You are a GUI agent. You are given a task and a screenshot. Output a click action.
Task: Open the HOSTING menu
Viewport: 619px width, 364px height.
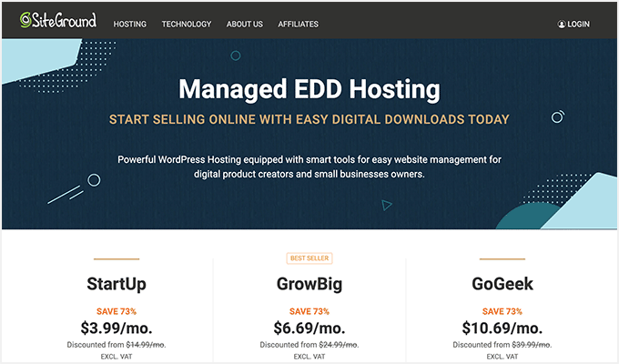(x=130, y=24)
